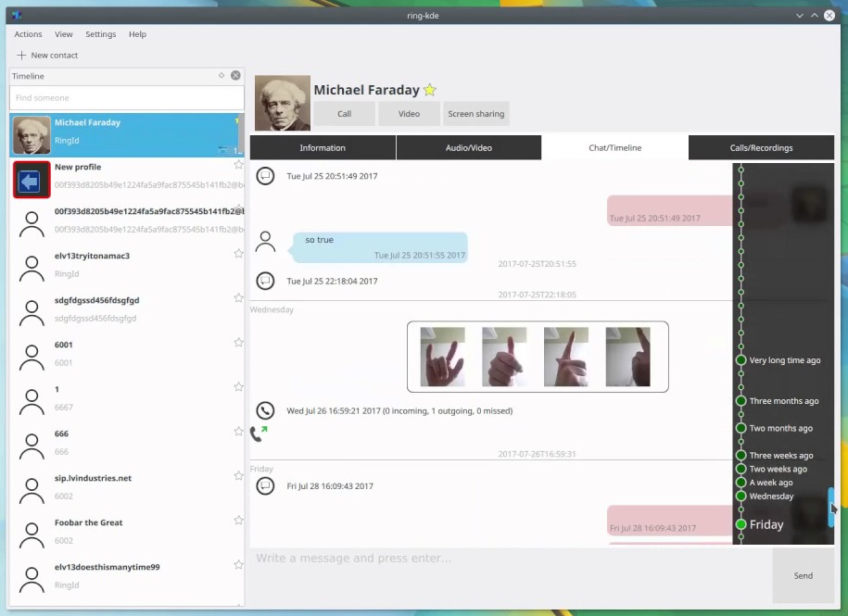The image size is (848, 616).
Task: Open the Timeline dropdown selector arrows
Action: tap(221, 76)
